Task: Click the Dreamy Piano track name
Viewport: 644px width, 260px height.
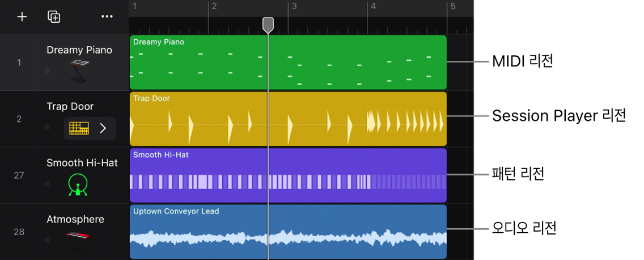Action: [x=79, y=50]
